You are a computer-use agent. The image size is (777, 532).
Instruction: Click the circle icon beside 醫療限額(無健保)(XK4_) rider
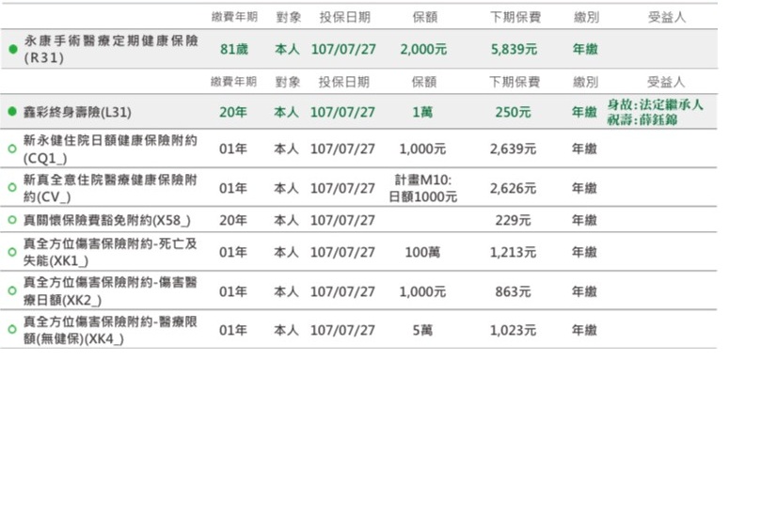pyautogui.click(x=12, y=330)
